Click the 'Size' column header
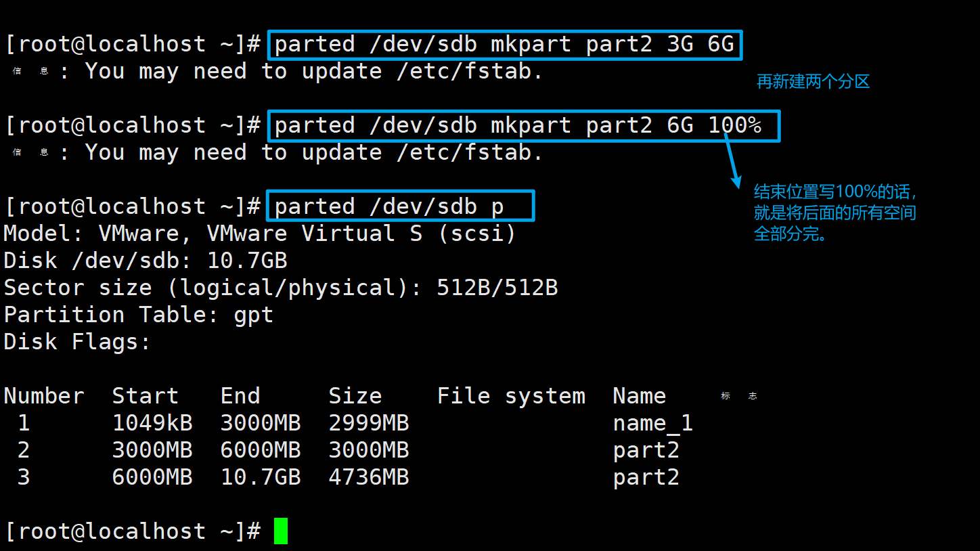The width and height of the screenshot is (980, 551). [355, 396]
